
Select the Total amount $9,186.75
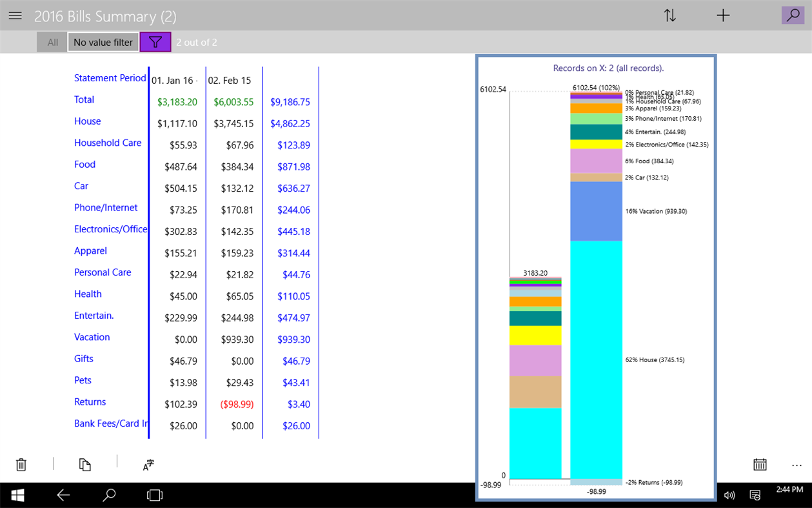coord(290,102)
